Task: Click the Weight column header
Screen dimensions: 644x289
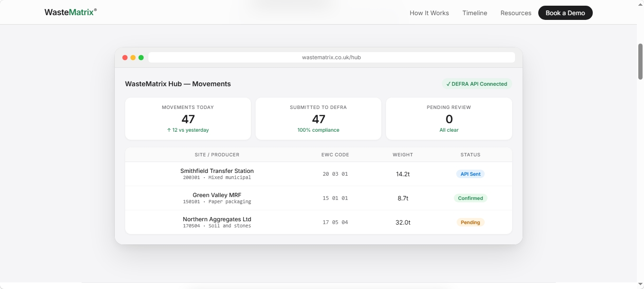Action: click(x=403, y=155)
